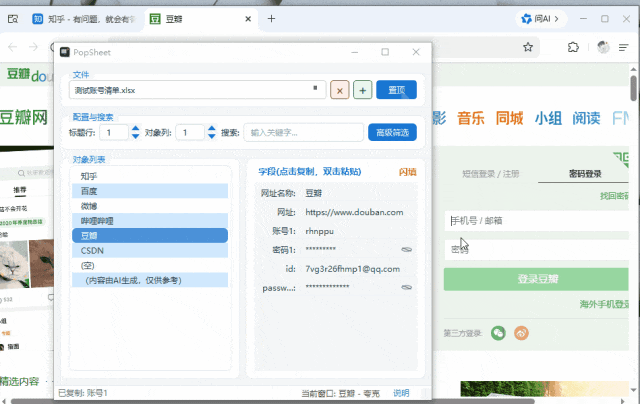Image resolution: width=640 pixels, height=404 pixels.
Task: Select 百度 in the object list
Action: [x=150, y=191]
